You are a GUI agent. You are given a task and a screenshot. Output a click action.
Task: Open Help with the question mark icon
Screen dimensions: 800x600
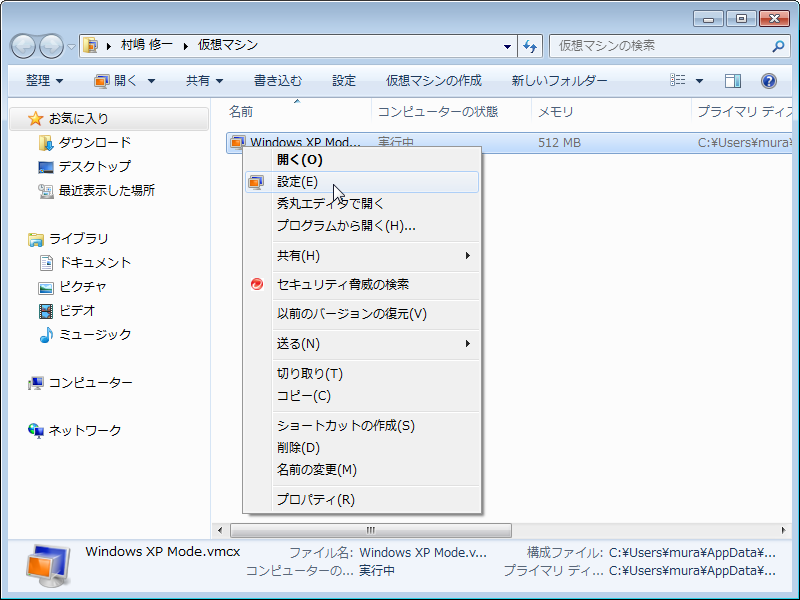pyautogui.click(x=769, y=81)
